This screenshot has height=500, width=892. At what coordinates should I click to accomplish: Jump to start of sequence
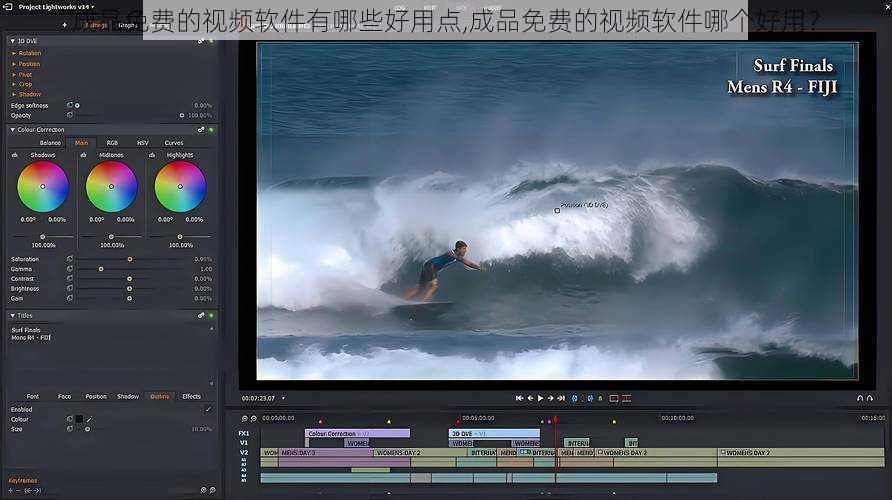519,398
